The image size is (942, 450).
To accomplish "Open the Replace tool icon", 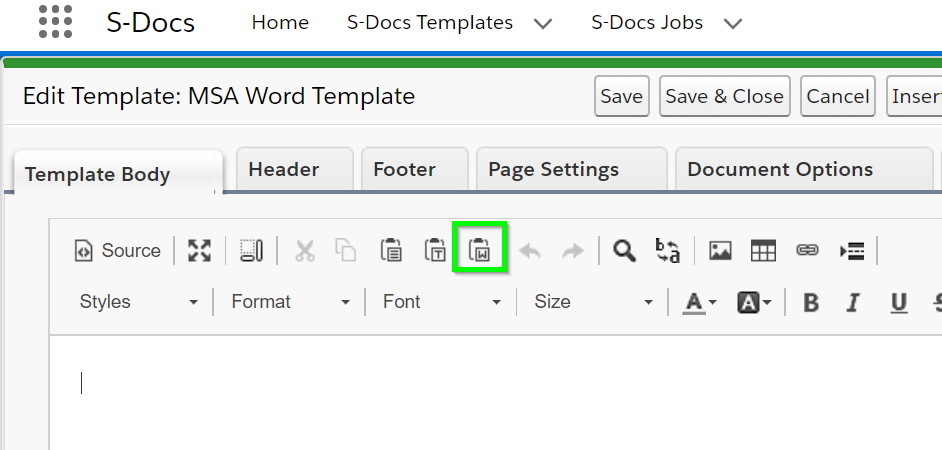I will coord(667,251).
